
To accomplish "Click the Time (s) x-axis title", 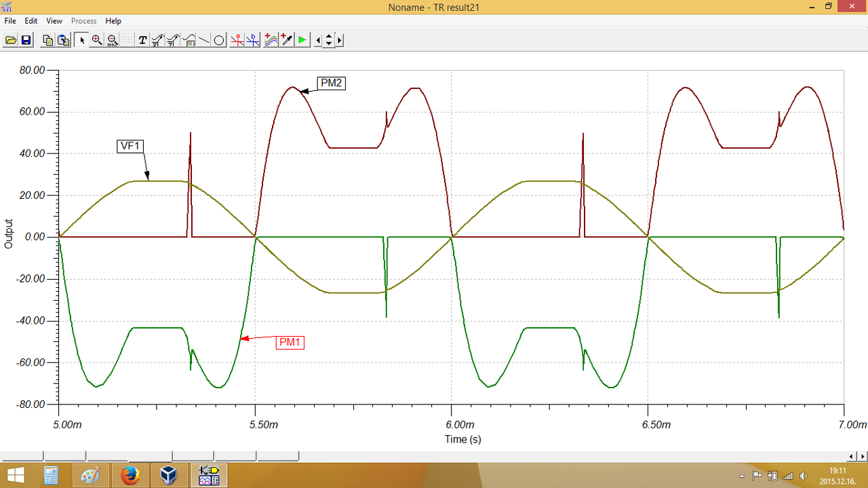I will tap(463, 439).
